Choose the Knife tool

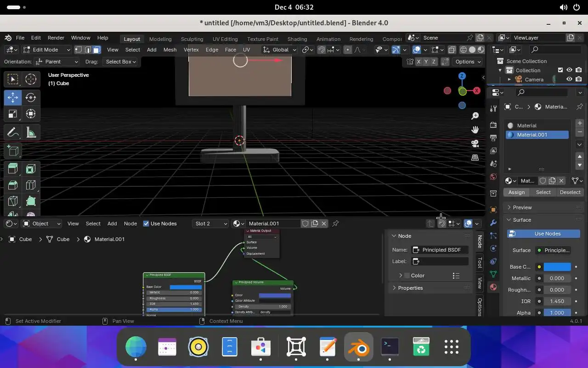13,201
